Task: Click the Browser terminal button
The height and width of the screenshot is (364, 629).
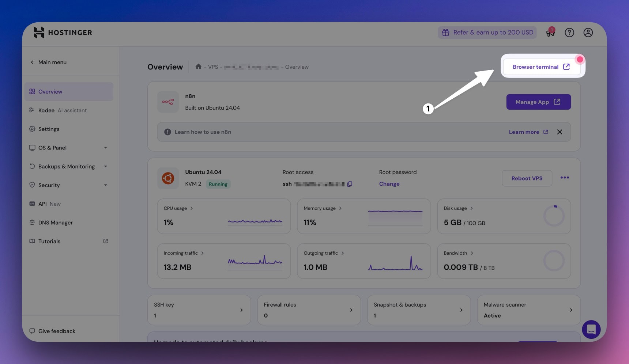Action: 541,67
